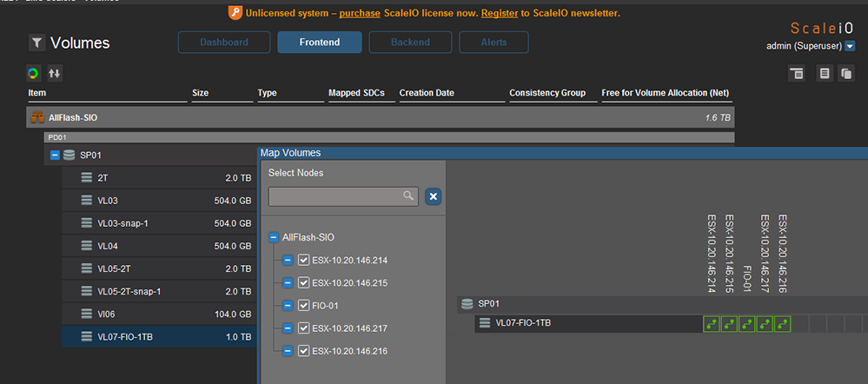Screen dimensions: 868x384
Task: Sort by the Size column header
Action: click(x=201, y=93)
